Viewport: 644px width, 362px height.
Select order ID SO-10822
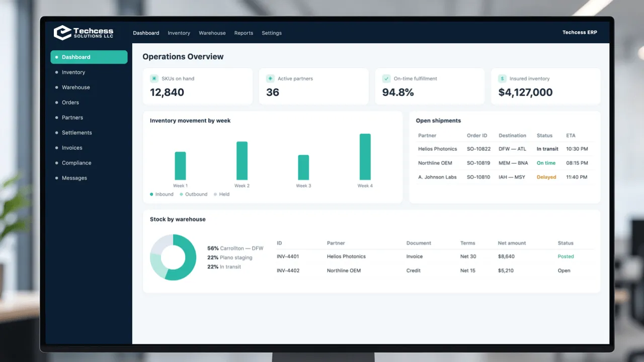478,149
